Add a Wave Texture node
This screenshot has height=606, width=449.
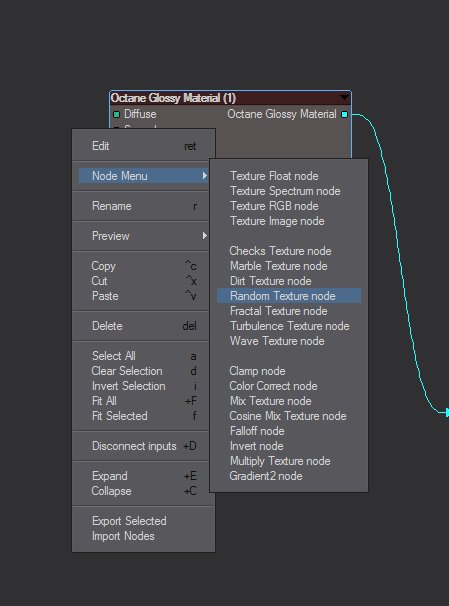(289, 341)
